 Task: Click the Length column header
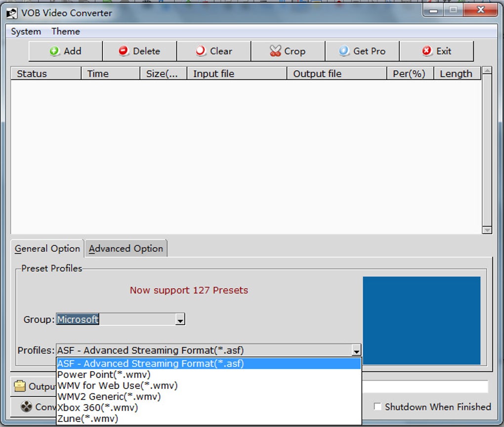pos(458,74)
